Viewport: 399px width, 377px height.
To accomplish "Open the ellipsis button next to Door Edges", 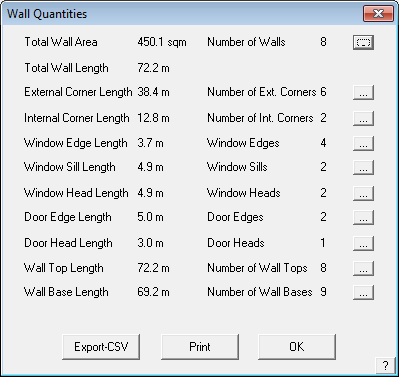I will 363,217.
